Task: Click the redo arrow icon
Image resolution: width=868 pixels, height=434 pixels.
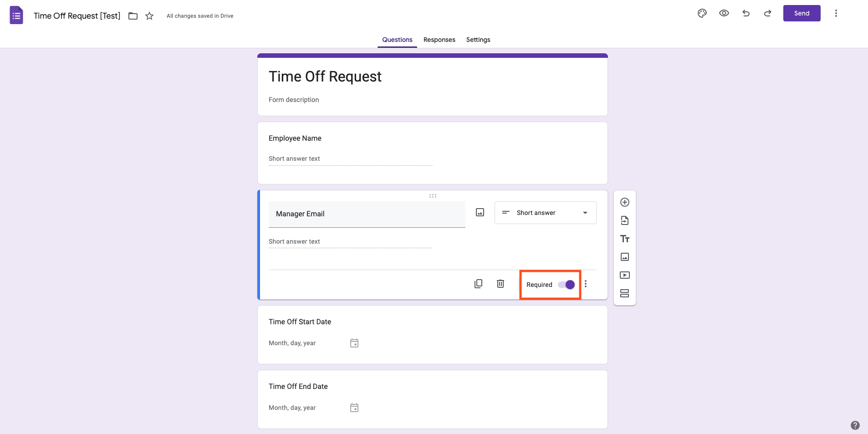Action: click(x=767, y=13)
